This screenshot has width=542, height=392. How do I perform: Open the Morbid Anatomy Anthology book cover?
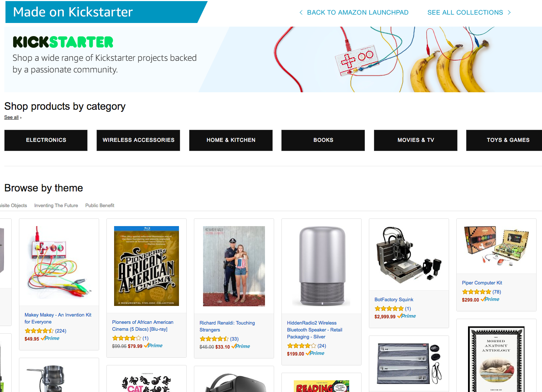point(496,359)
